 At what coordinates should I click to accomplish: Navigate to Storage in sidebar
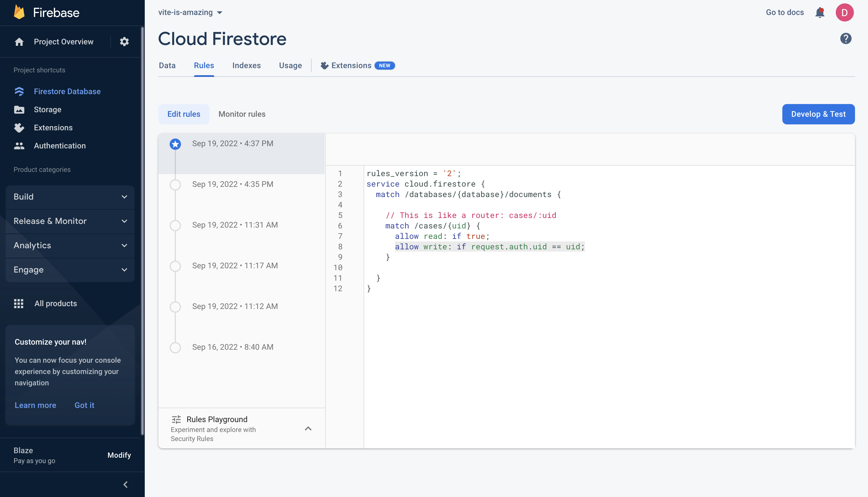pyautogui.click(x=48, y=110)
